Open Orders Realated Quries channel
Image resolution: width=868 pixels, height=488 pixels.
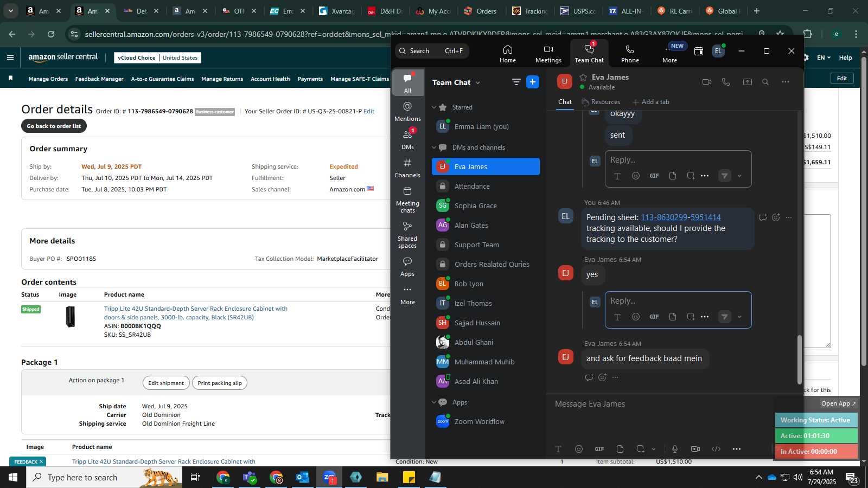pyautogui.click(x=486, y=265)
